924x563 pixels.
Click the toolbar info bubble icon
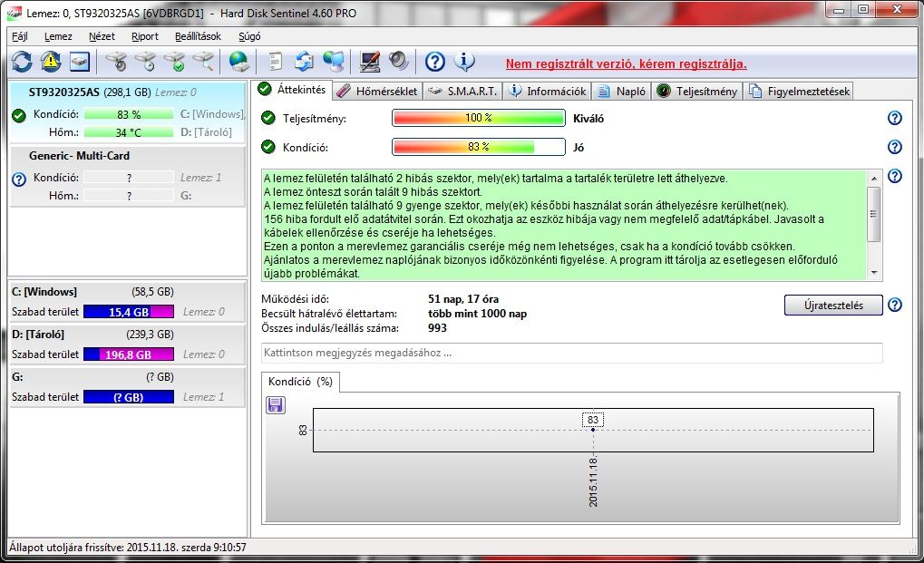point(464,61)
